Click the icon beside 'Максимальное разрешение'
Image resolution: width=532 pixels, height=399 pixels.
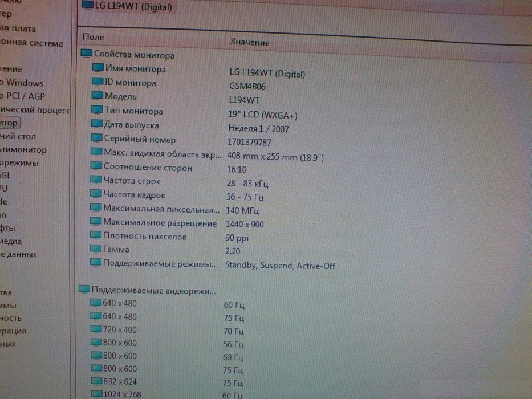click(x=96, y=221)
